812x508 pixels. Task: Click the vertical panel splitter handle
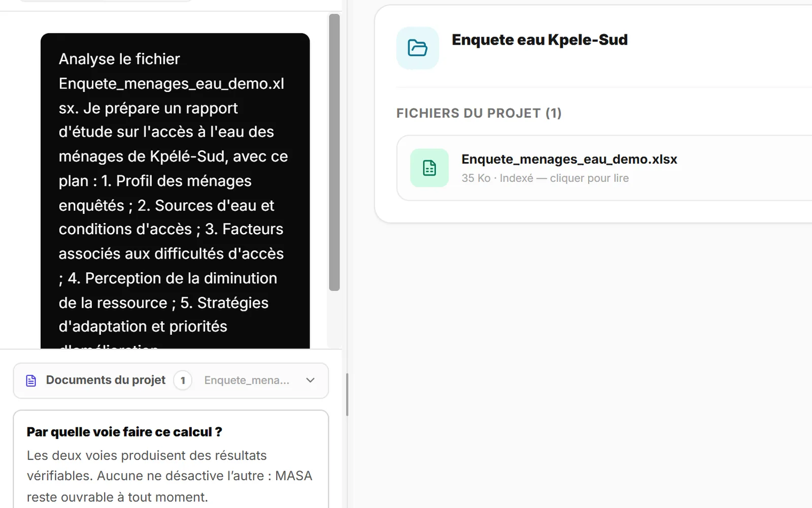point(347,395)
